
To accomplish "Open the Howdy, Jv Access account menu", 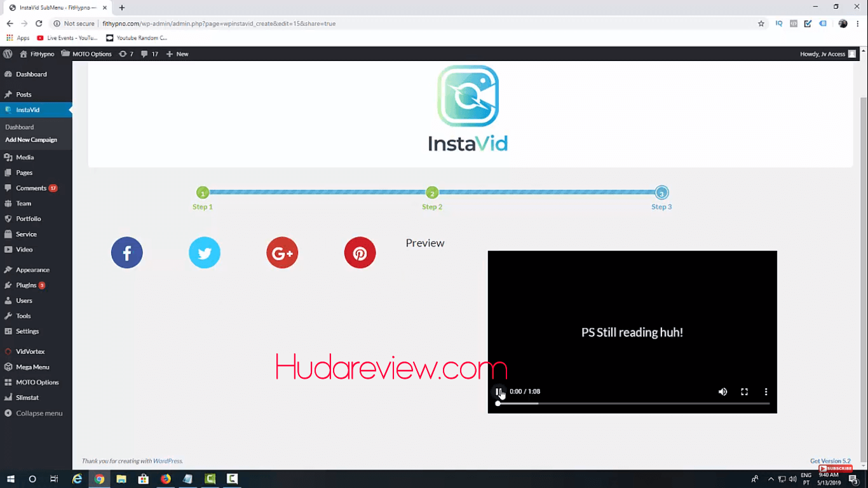I will click(828, 54).
